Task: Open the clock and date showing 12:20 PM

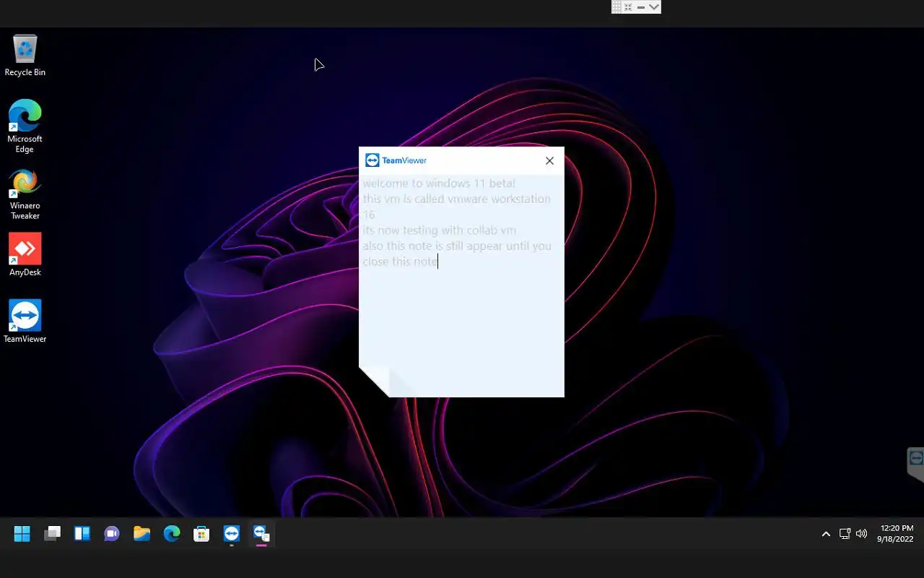Action: click(x=896, y=534)
